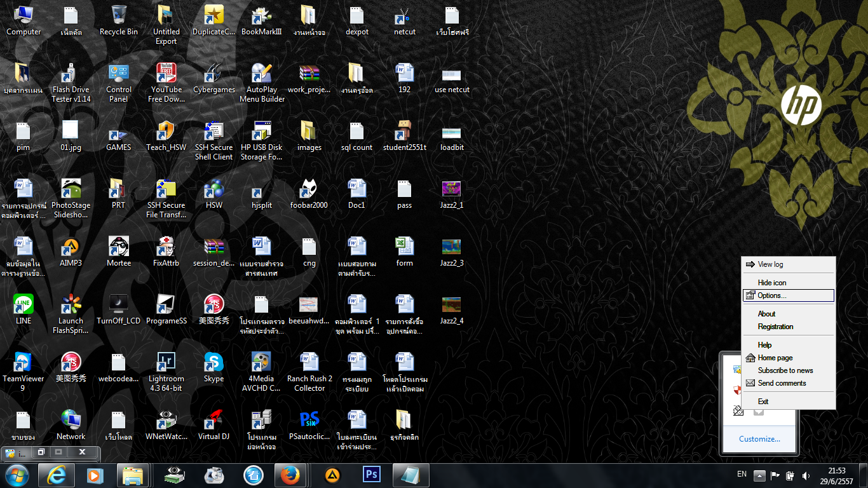This screenshot has width=868, height=488.
Task: Select the 4Media AVCHD Converter icon
Action: [261, 372]
